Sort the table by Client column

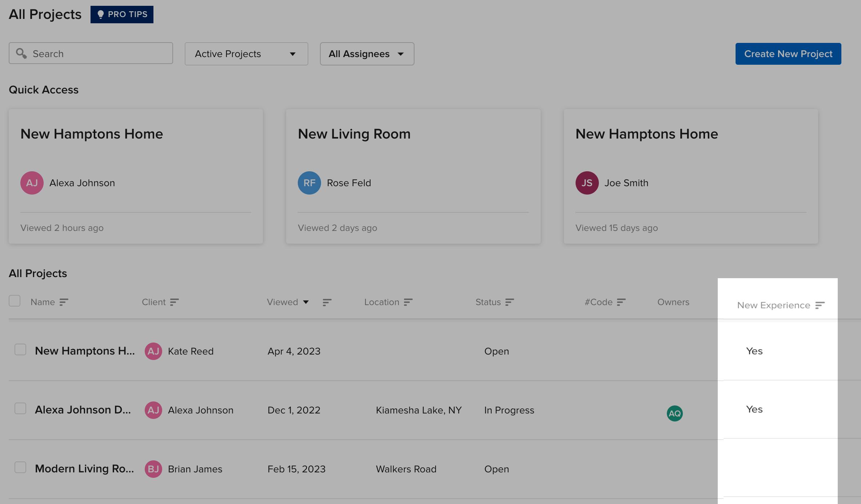click(x=175, y=302)
